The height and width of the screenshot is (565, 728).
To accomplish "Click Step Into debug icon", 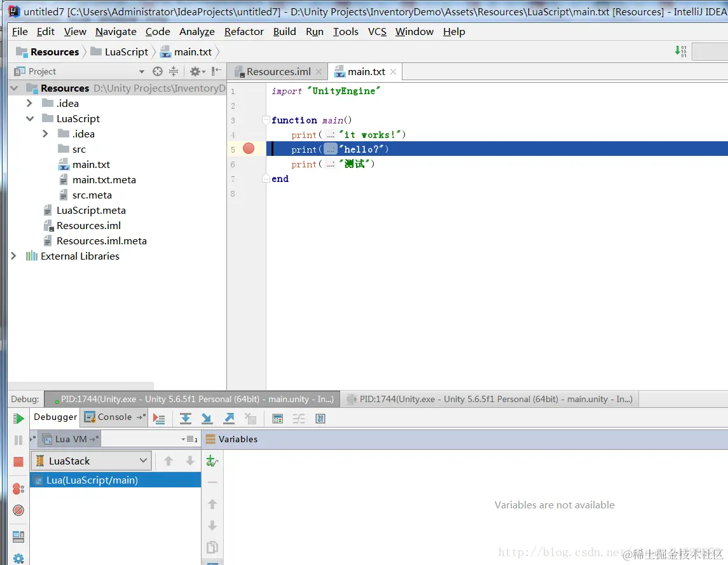I will click(207, 419).
